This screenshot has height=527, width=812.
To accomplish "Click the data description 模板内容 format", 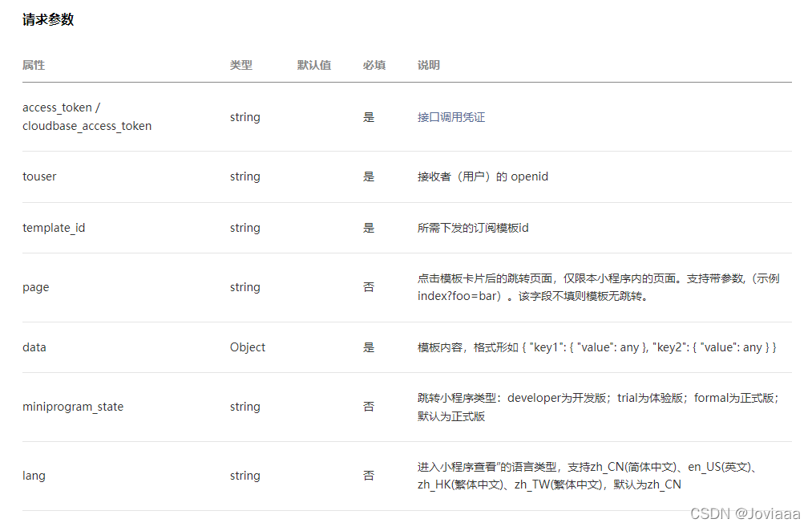I will click(x=596, y=347).
